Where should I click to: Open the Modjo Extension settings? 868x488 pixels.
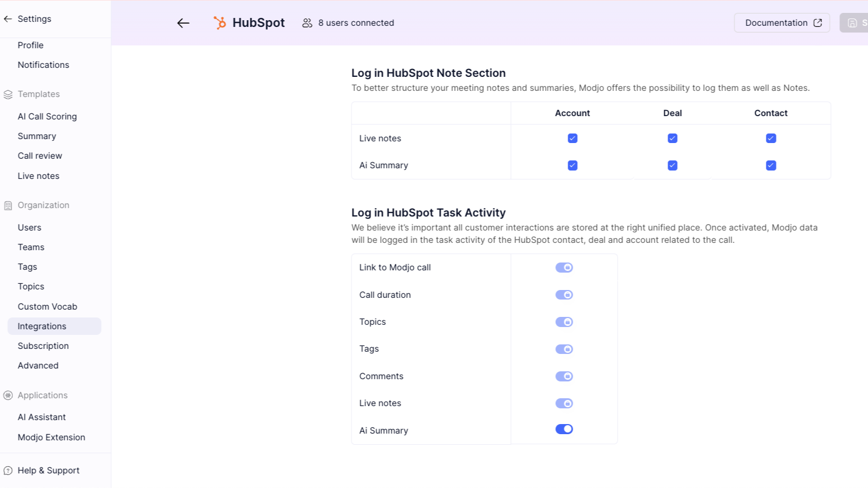point(51,437)
